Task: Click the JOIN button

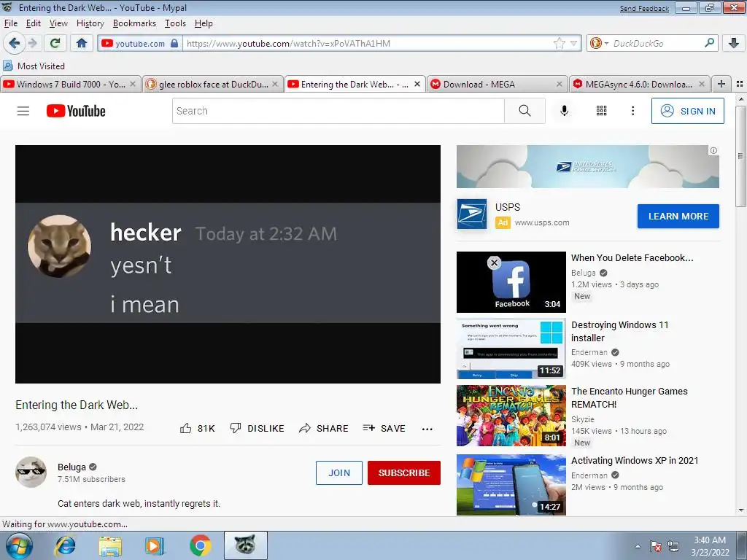Action: 339,472
